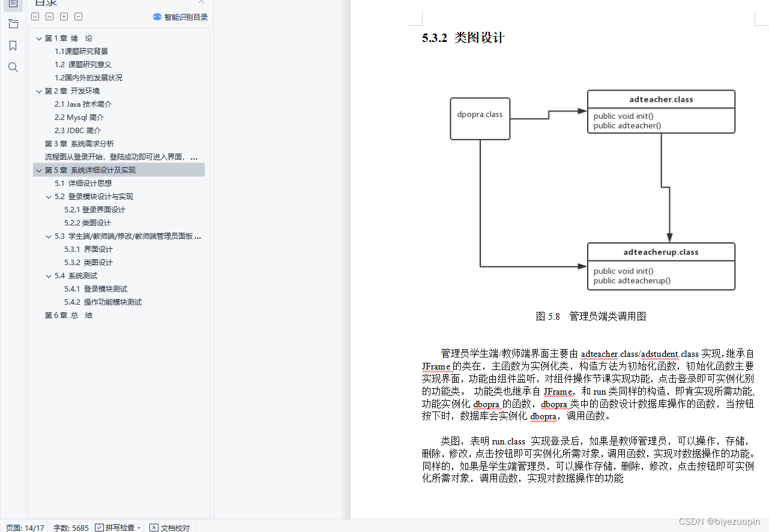Click the annotations icon in the sidebar
The height and width of the screenshot is (532, 769).
(13, 24)
